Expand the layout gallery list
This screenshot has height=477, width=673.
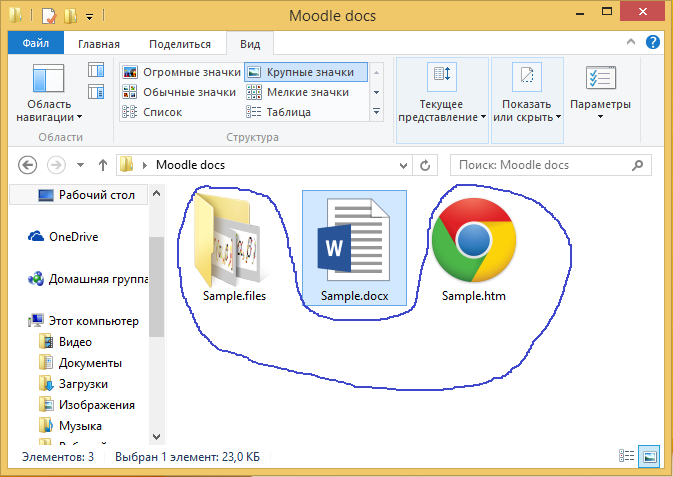coord(376,112)
